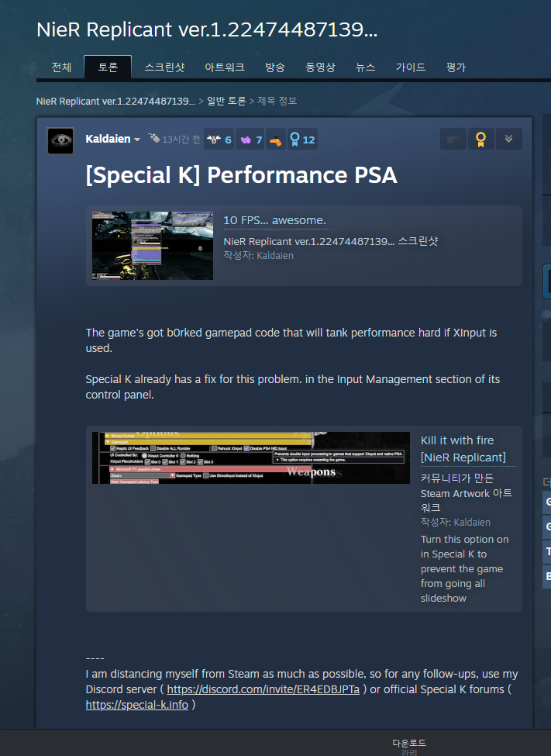The height and width of the screenshot is (756, 551).
Task: Click the winged award badge showing 6
Action: pos(219,140)
